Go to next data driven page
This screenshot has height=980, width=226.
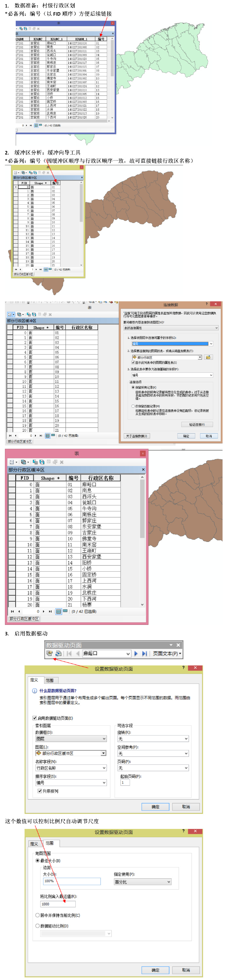tap(136, 653)
